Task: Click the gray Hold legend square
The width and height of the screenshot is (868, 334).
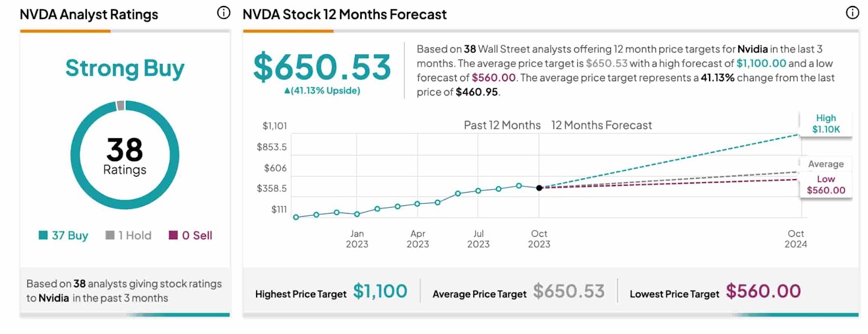Action: pos(110,235)
